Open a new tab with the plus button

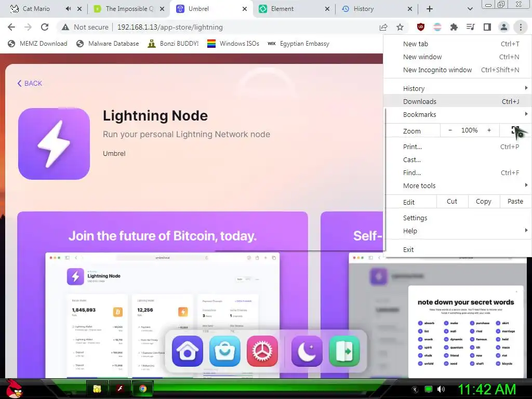pyautogui.click(x=430, y=9)
